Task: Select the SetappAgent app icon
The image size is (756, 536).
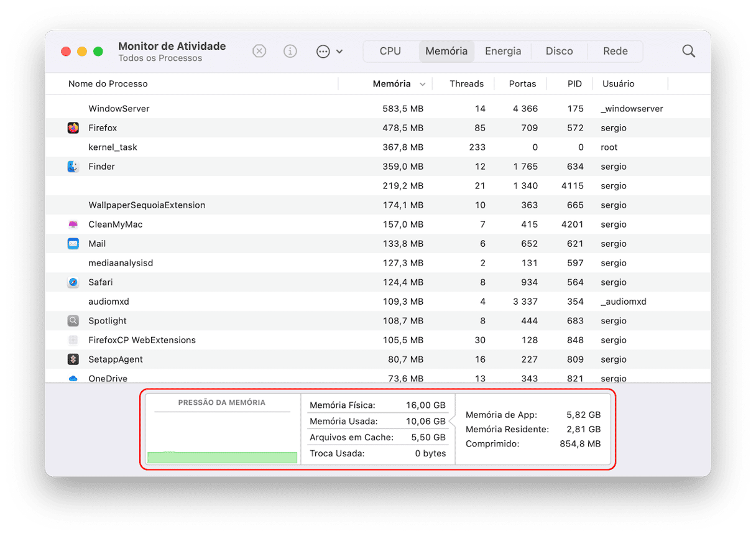Action: tap(73, 359)
